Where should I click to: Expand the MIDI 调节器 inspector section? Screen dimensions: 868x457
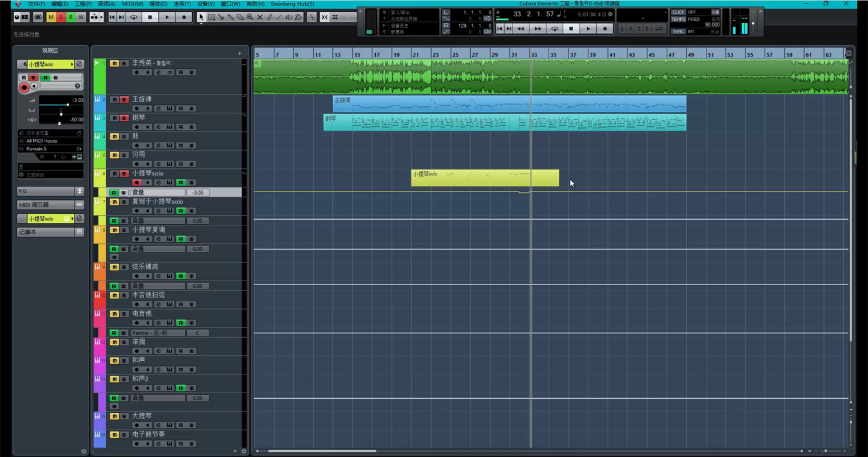coord(50,205)
